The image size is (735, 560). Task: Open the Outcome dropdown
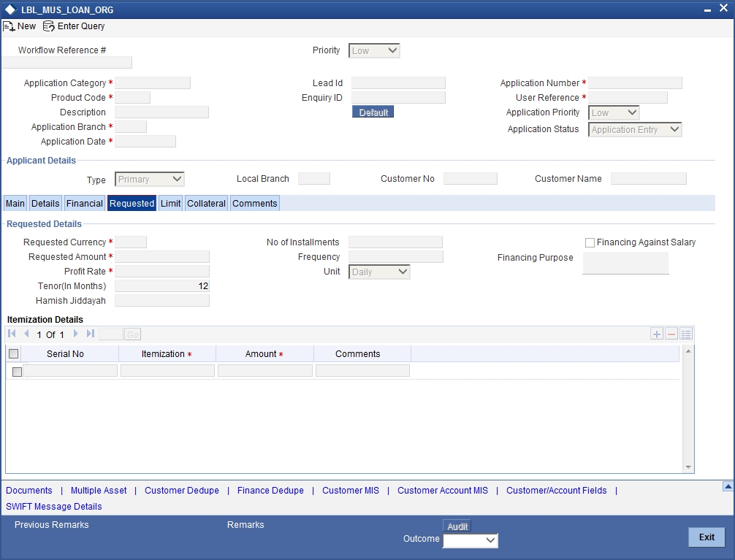pos(471,540)
